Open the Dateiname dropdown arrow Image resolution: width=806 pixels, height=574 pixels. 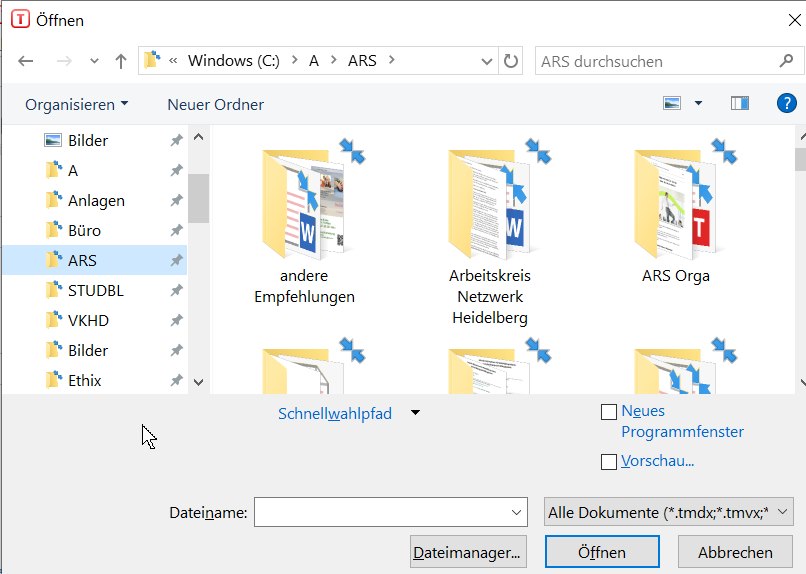pos(516,512)
